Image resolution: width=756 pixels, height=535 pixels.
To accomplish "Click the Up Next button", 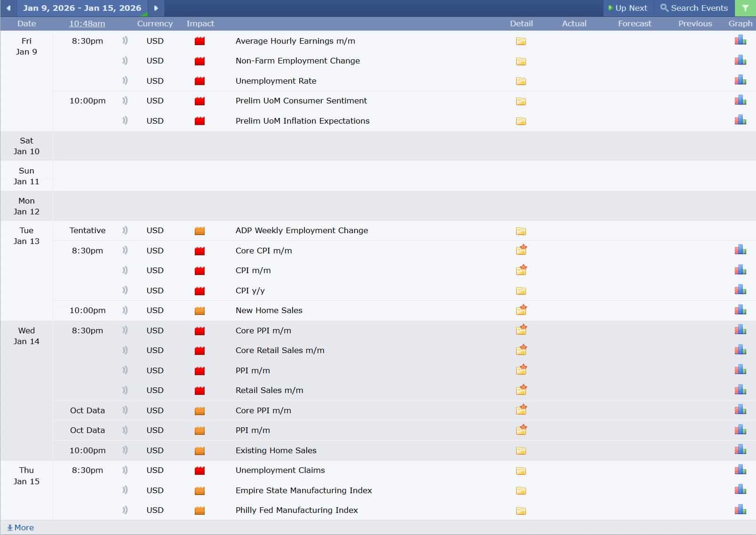I will (628, 8).
